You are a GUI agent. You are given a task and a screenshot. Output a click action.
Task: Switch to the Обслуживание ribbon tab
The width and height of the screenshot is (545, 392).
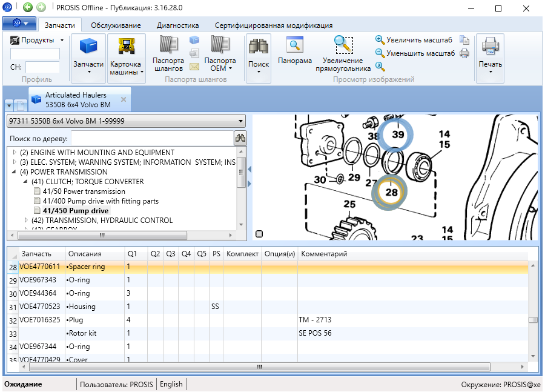(x=116, y=25)
